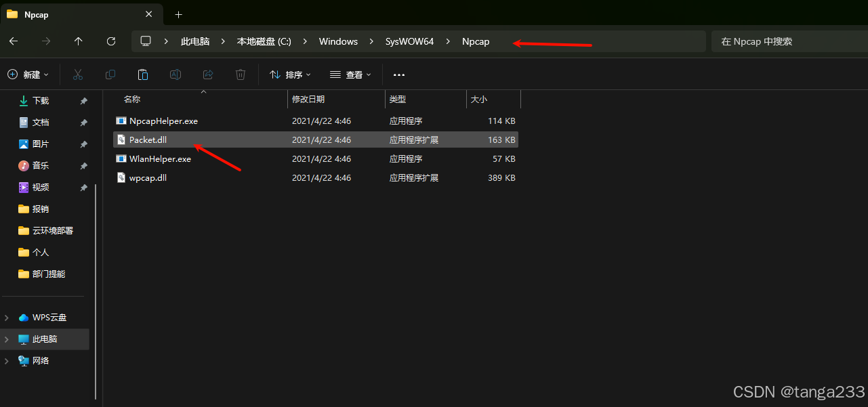Screen dimensions: 868x407
Task: Open the see-more ellipsis menu
Action: click(398, 74)
